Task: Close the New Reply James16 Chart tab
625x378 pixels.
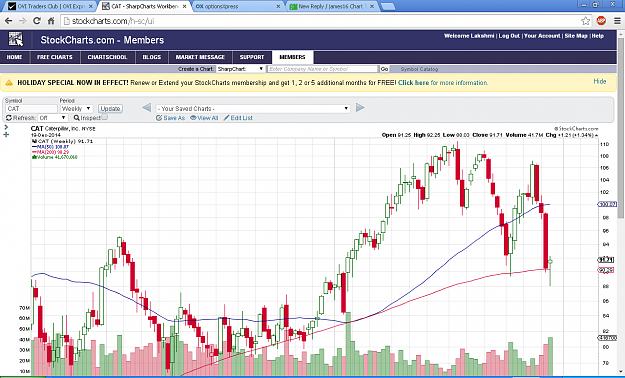Action: (x=372, y=6)
